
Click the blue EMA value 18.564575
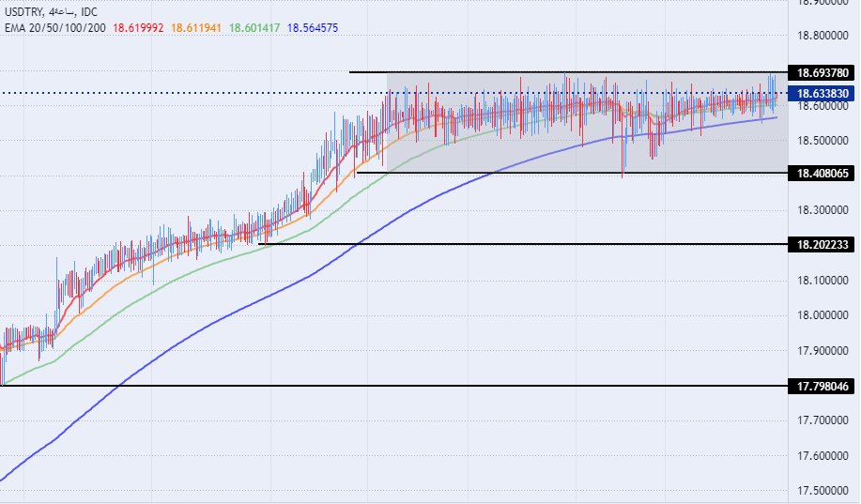pos(313,28)
